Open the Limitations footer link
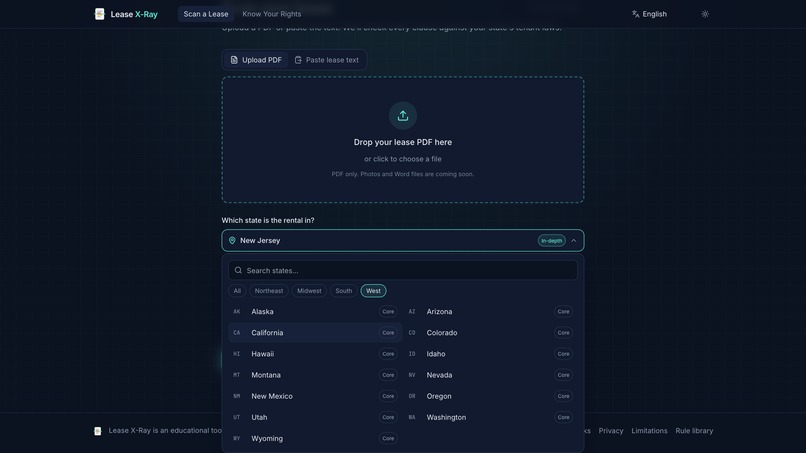 pos(649,431)
